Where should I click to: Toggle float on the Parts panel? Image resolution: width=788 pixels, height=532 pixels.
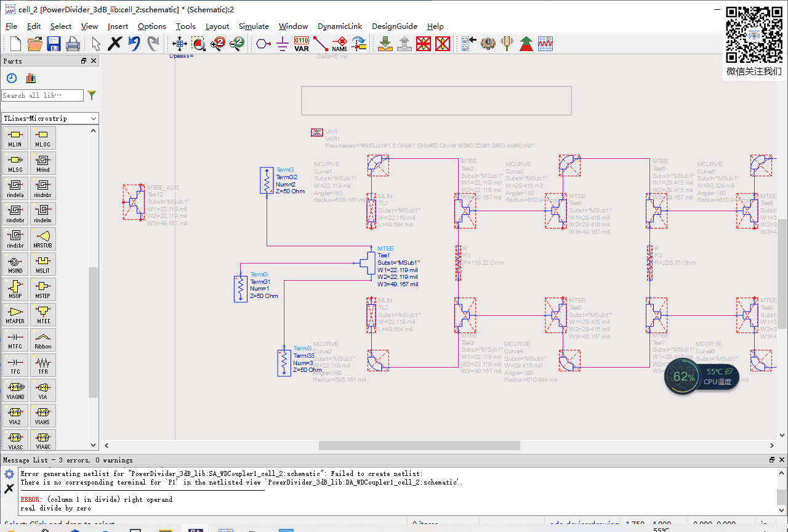tap(84, 61)
